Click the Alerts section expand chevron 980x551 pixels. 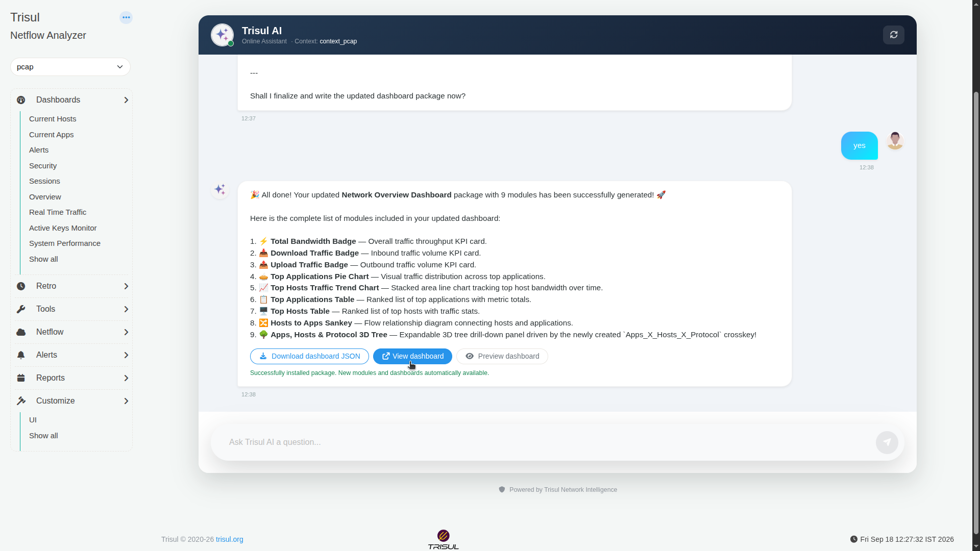pyautogui.click(x=126, y=355)
